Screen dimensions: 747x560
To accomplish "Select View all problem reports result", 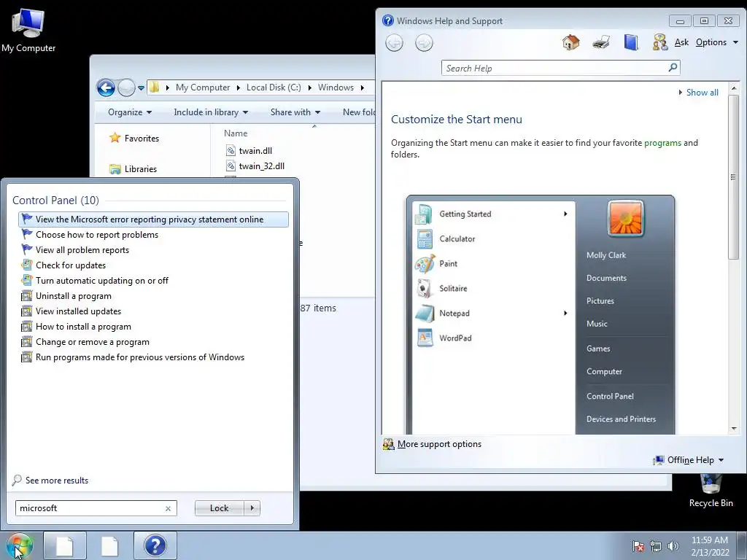I will [153, 250].
